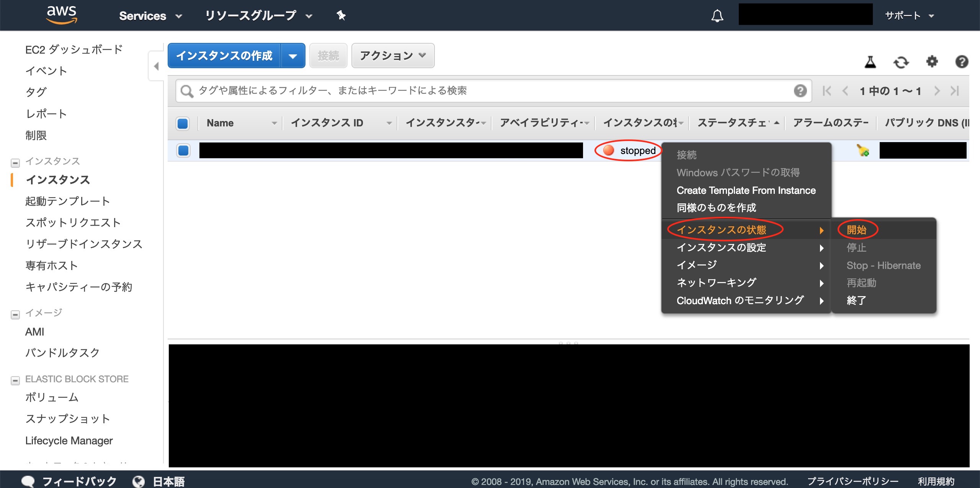Open CloudWatch のモニタリング menu entry
980x488 pixels.
(746, 300)
